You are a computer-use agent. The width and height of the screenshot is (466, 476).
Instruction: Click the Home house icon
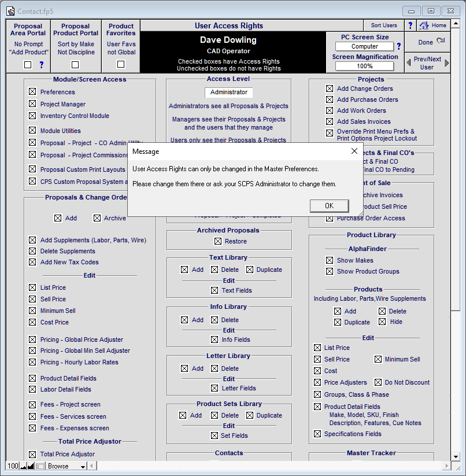click(424, 25)
